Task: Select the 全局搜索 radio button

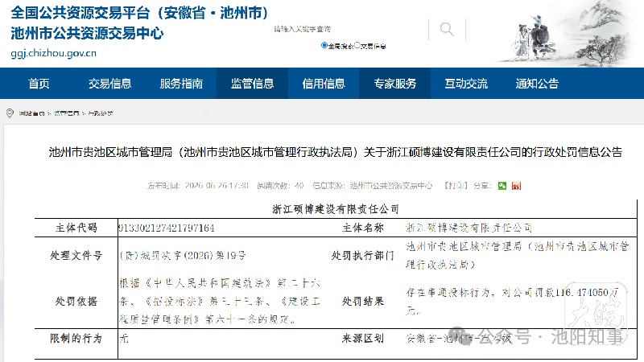Action: pos(324,46)
